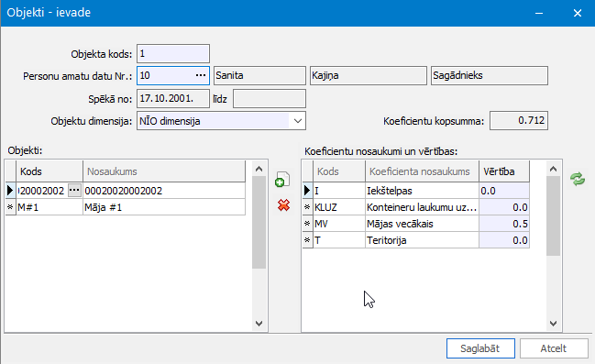Select the Sanita name field

click(260, 75)
